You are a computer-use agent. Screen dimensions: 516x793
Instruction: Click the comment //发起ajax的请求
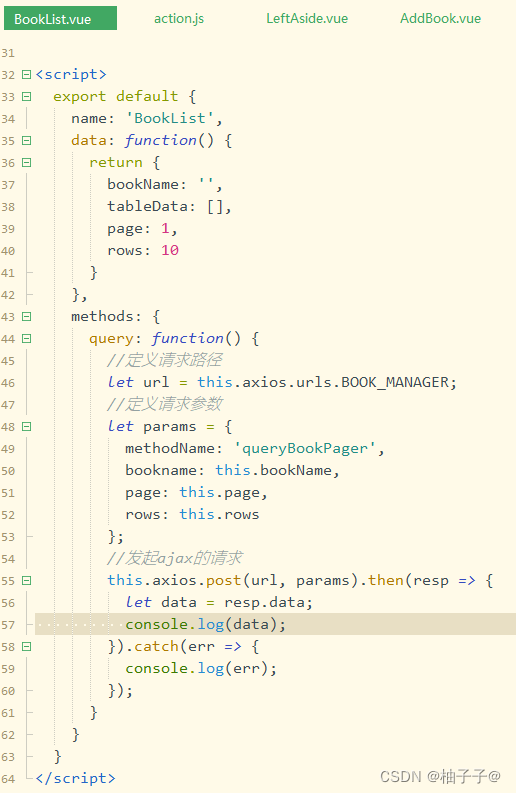click(175, 558)
